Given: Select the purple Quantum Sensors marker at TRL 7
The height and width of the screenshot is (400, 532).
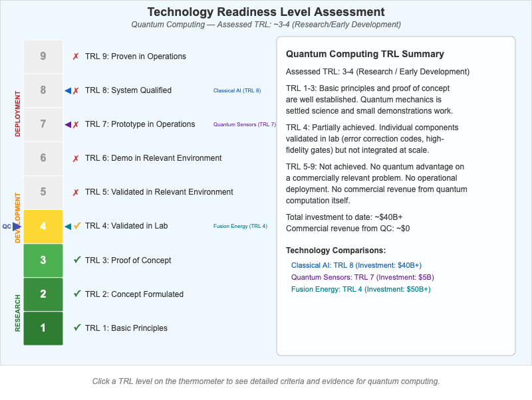Looking at the screenshot, I should [69, 124].
